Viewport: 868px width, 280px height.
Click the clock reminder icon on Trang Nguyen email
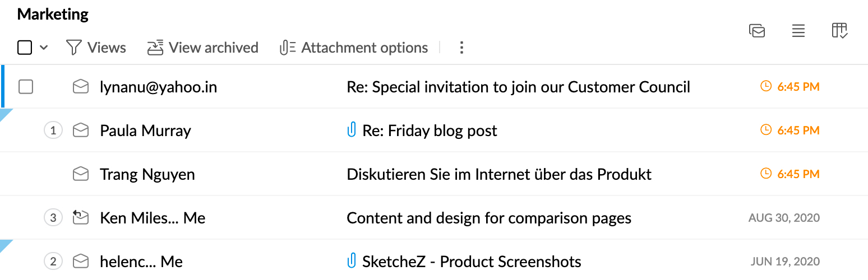765,174
